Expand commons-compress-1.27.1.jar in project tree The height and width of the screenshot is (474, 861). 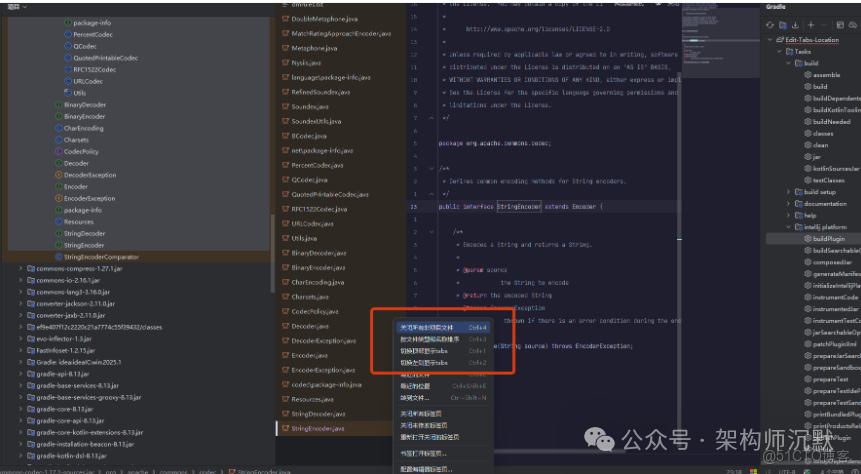coord(21,269)
